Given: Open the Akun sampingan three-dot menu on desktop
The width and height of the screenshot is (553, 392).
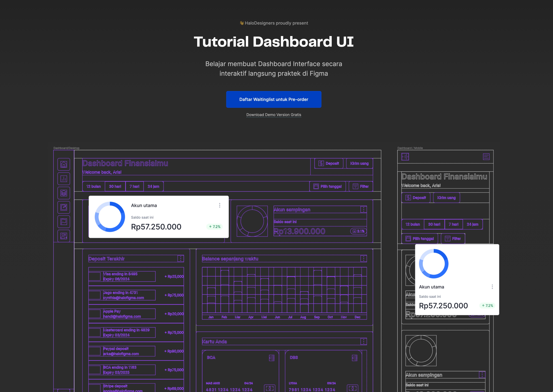Looking at the screenshot, I should [364, 209].
